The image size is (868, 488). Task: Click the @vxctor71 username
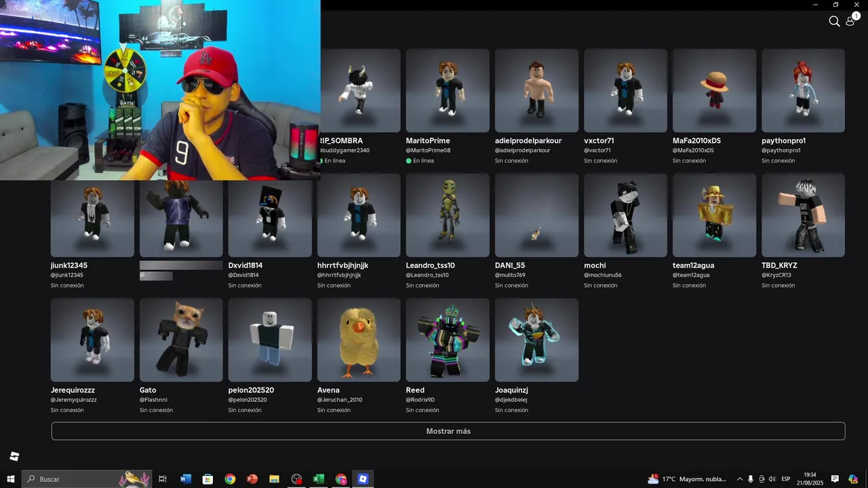point(597,150)
